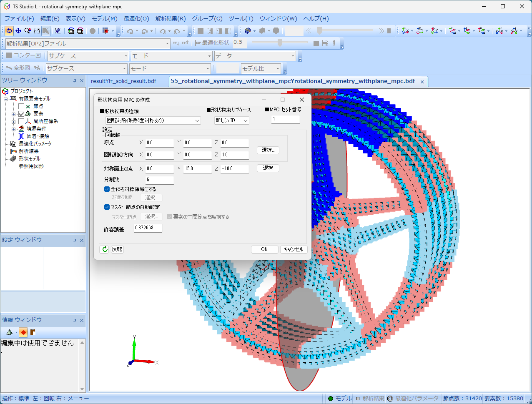Click the 許容誤差 input field
Image resolution: width=532 pixels, height=404 pixels.
coord(148,228)
